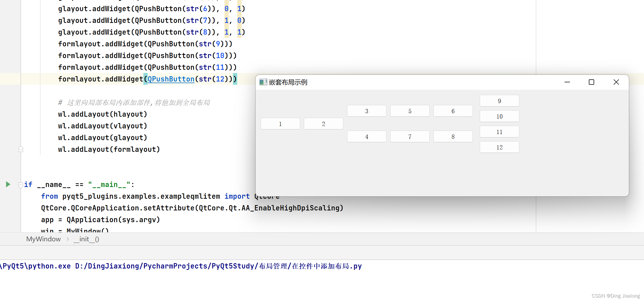Select MyWindow in the breadcrumb bar
Screen dimensions: 644x301
[x=43, y=239]
